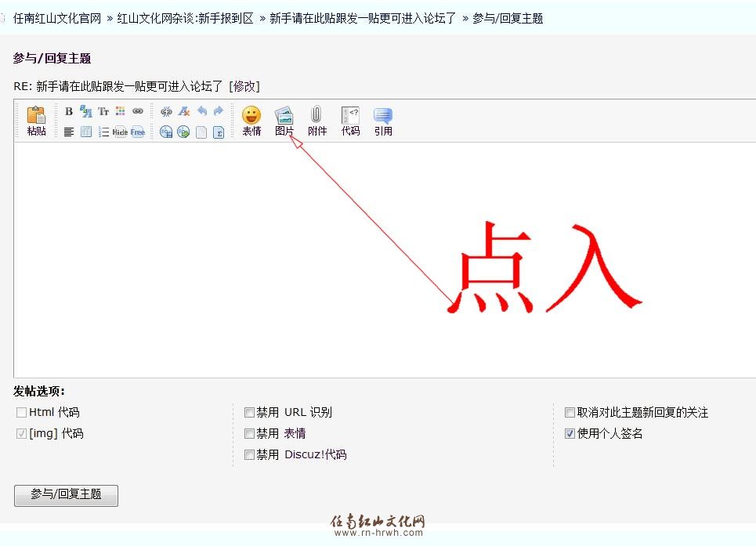Image resolution: width=756 pixels, height=546 pixels.
Task: Insert an ordered list
Action: tap(103, 132)
